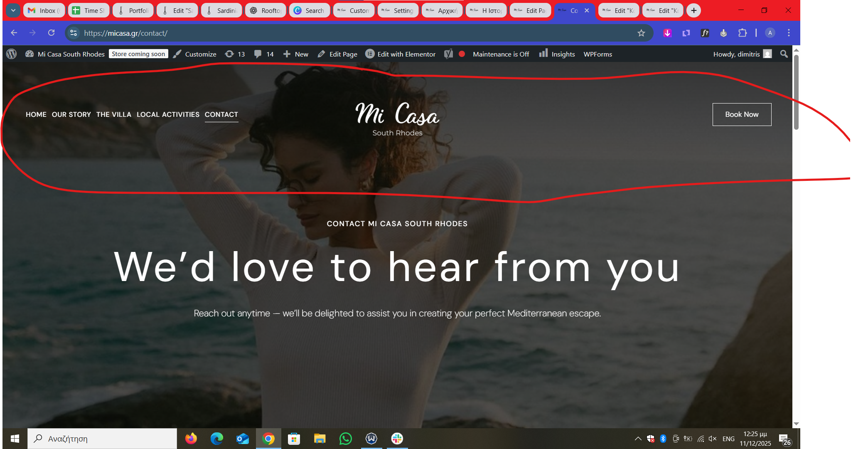This screenshot has height=449, width=868.
Task: Open the admin bar search magnifier
Action: click(x=784, y=54)
